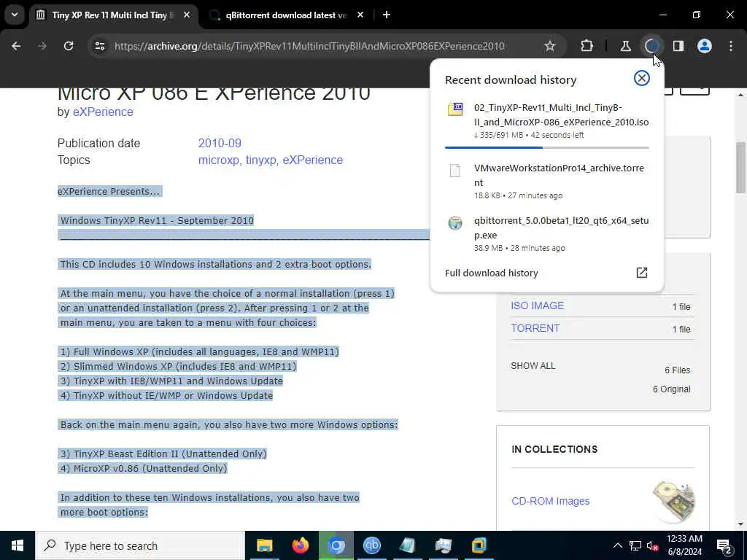Click the taskbar search box

140,545
